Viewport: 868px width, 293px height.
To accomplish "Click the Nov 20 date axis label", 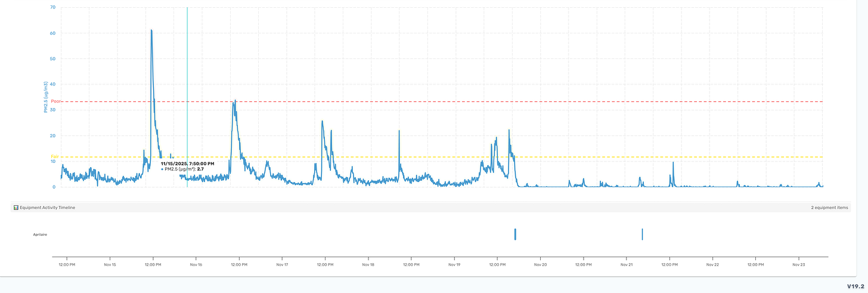I will point(540,264).
